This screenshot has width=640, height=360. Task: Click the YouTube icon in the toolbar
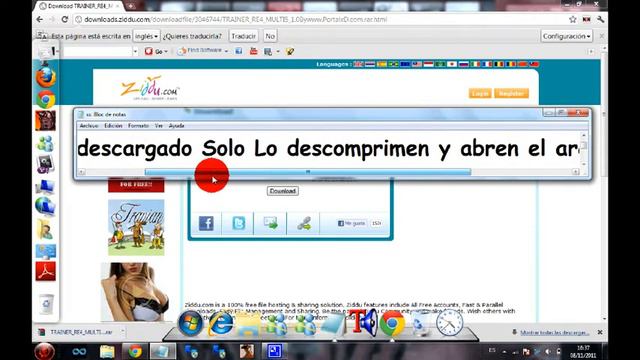pos(253,51)
